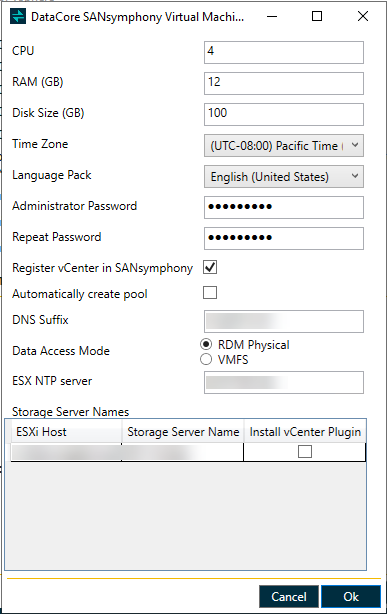Uncheck Register vCenter in SANsymphony
387x614 pixels.
210,267
